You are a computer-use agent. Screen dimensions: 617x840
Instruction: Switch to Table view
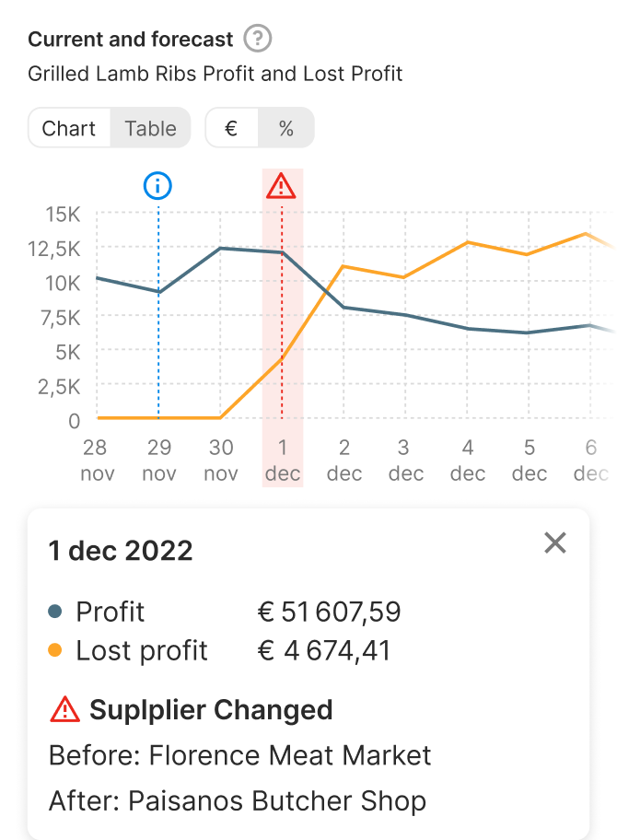(150, 128)
